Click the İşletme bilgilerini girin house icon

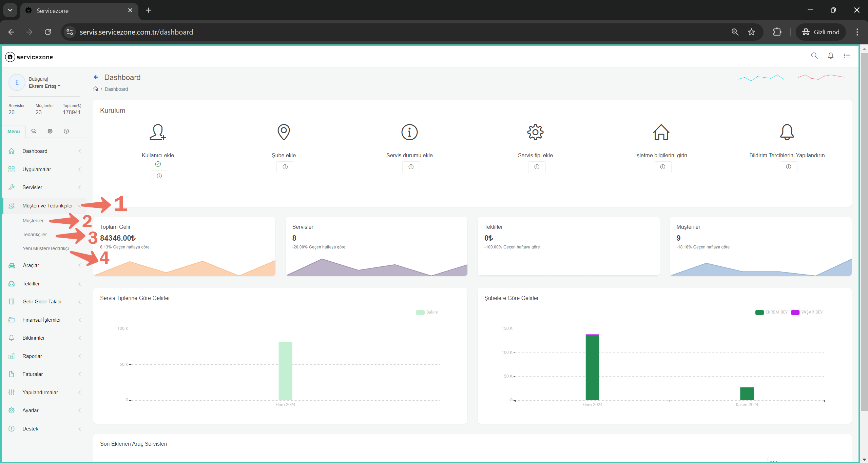coord(661,132)
